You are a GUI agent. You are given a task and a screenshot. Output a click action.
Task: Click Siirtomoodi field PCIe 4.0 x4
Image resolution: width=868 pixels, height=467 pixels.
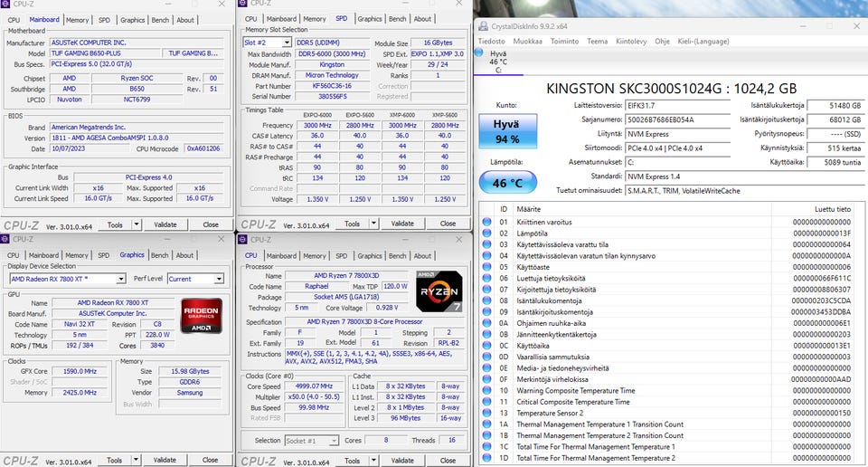pos(677,148)
